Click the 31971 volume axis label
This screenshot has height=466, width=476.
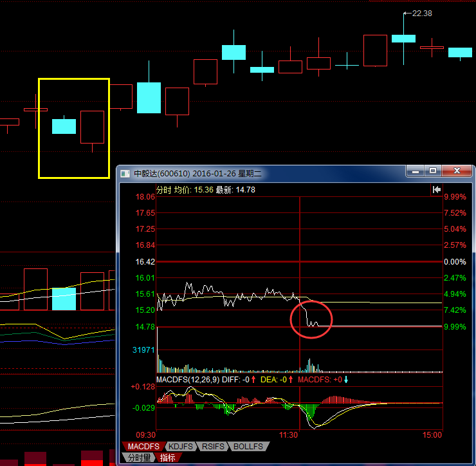143,350
